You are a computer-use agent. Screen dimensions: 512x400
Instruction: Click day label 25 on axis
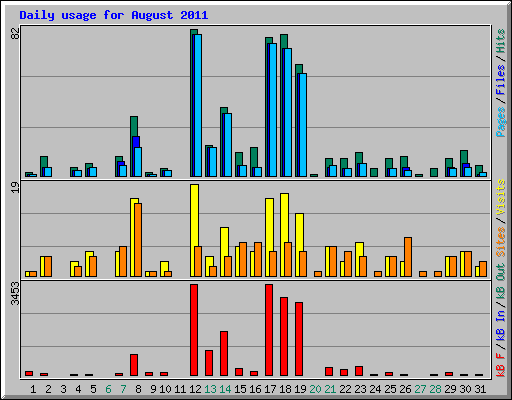click(390, 389)
